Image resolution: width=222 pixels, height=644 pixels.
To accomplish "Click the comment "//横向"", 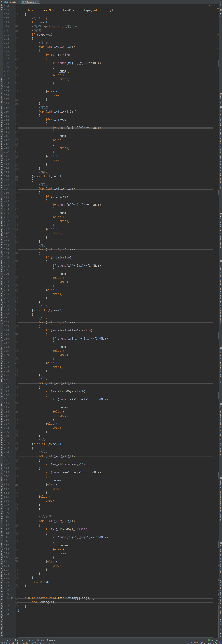I will click(x=36, y=30).
